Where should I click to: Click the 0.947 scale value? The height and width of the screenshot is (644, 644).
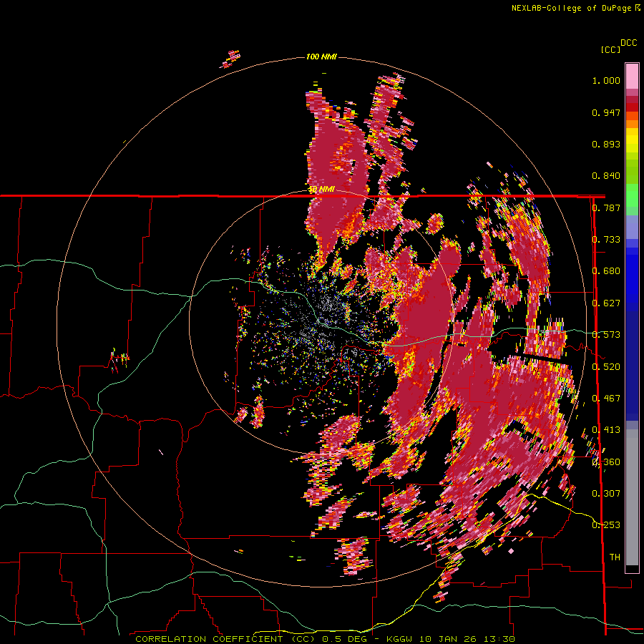(606, 112)
